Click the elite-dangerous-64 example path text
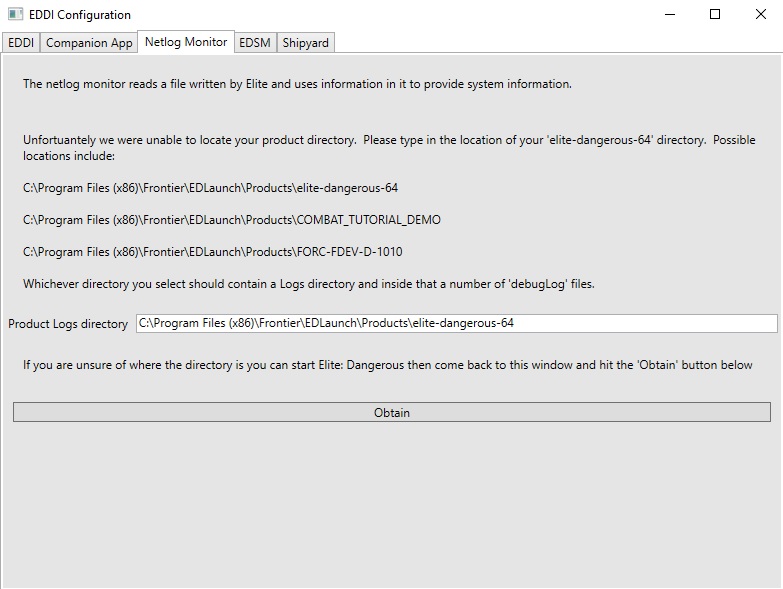Viewport: 783px width, 589px height. tap(210, 188)
